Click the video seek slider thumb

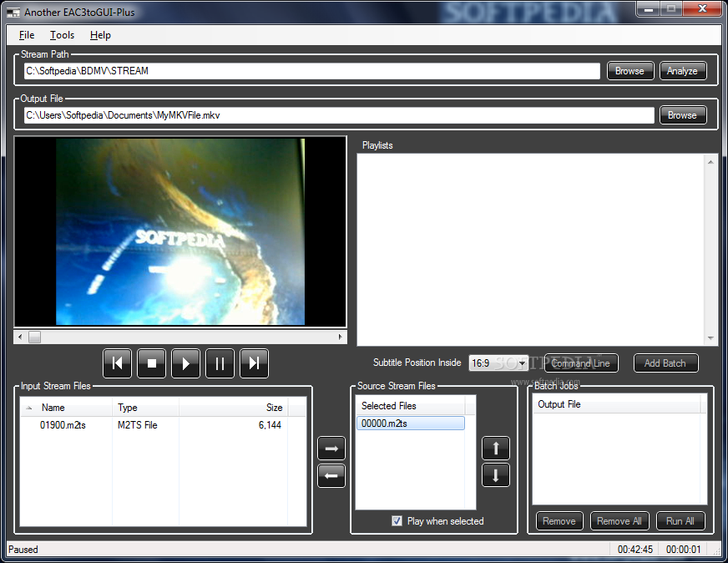pyautogui.click(x=34, y=337)
